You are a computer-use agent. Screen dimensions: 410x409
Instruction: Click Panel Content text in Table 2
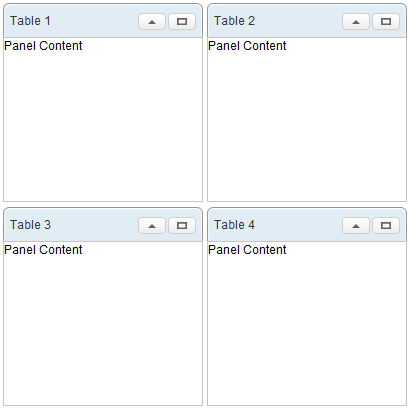(x=247, y=46)
